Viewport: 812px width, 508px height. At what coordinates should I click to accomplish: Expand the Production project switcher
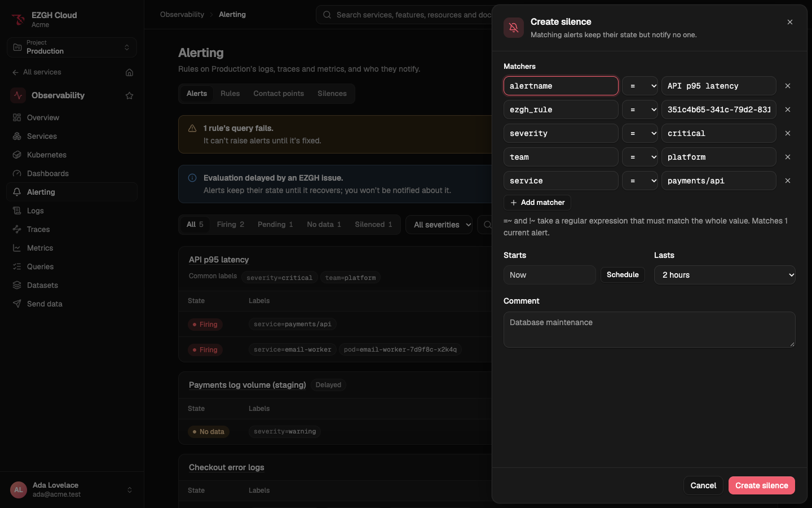click(72, 47)
